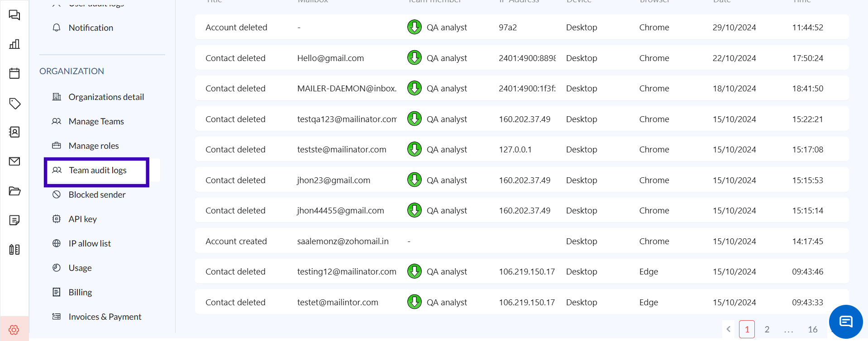Image resolution: width=868 pixels, height=341 pixels.
Task: Click the settings gear icon
Action: click(14, 330)
